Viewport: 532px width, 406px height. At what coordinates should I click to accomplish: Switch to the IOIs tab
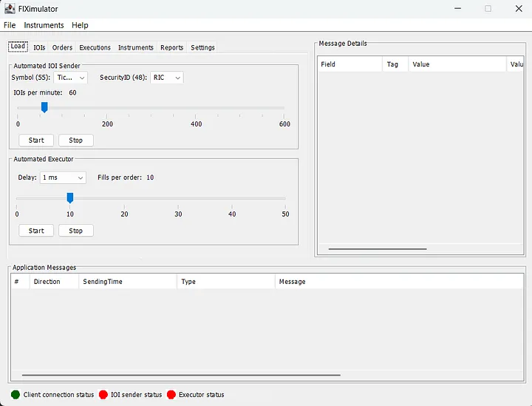pos(39,47)
